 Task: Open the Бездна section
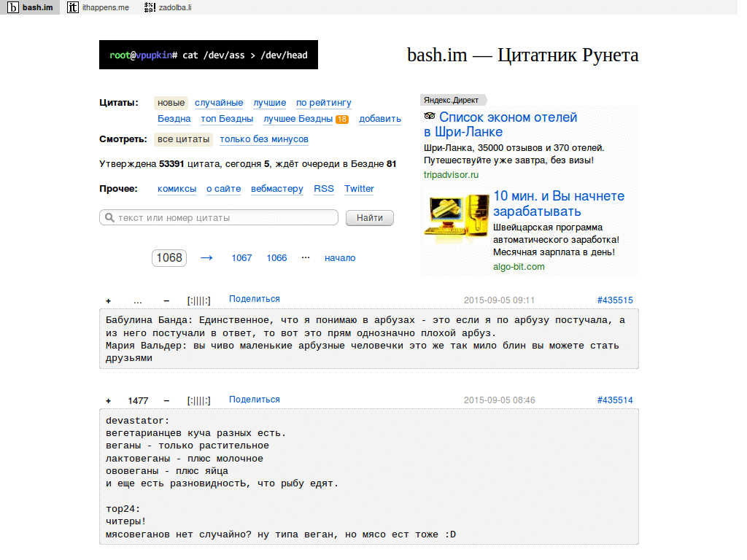click(x=174, y=119)
